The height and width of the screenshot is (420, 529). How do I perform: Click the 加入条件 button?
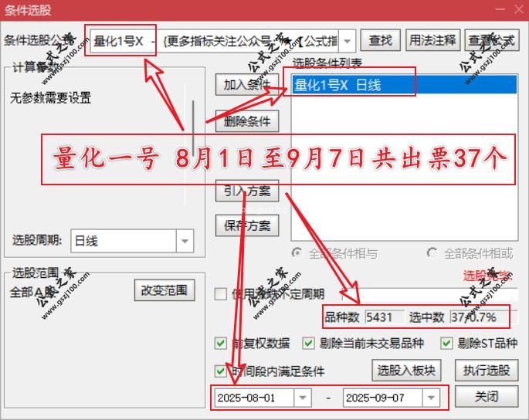pyautogui.click(x=247, y=85)
